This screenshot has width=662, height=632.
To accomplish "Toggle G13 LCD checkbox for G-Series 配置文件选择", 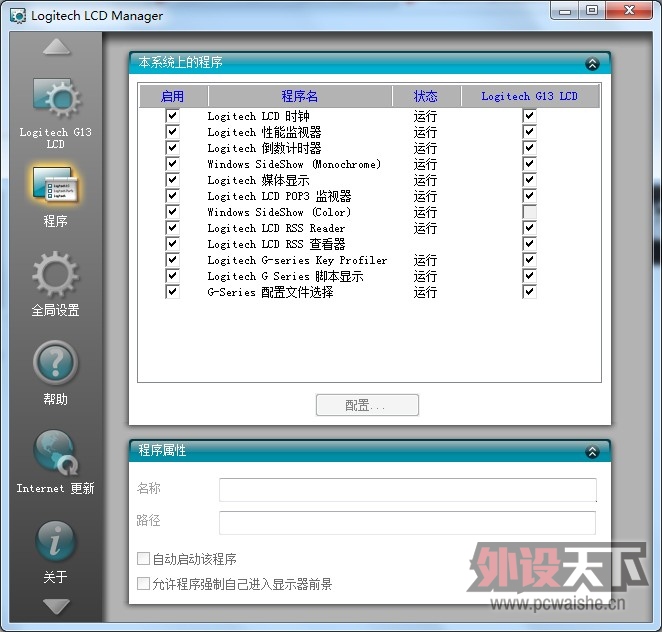I will pyautogui.click(x=529, y=292).
